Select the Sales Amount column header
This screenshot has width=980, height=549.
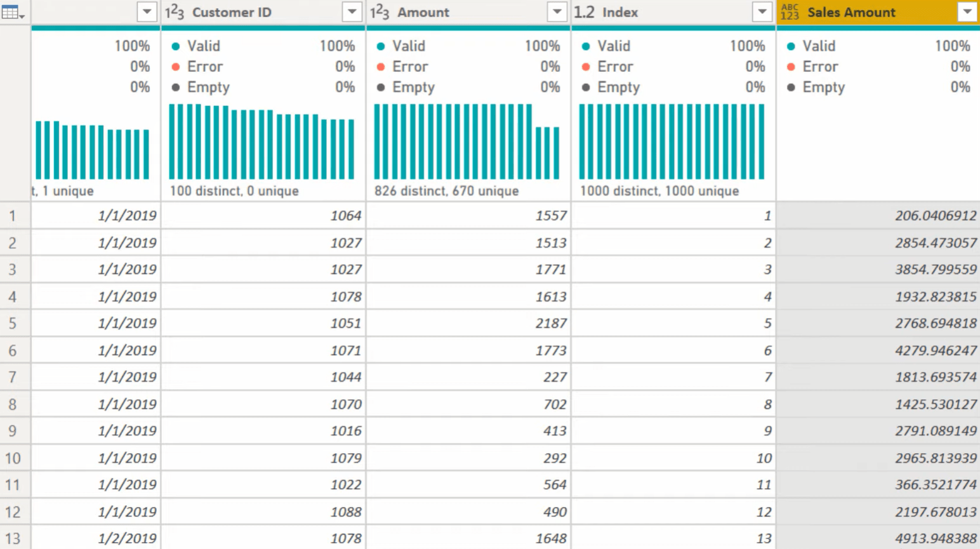[x=878, y=12]
